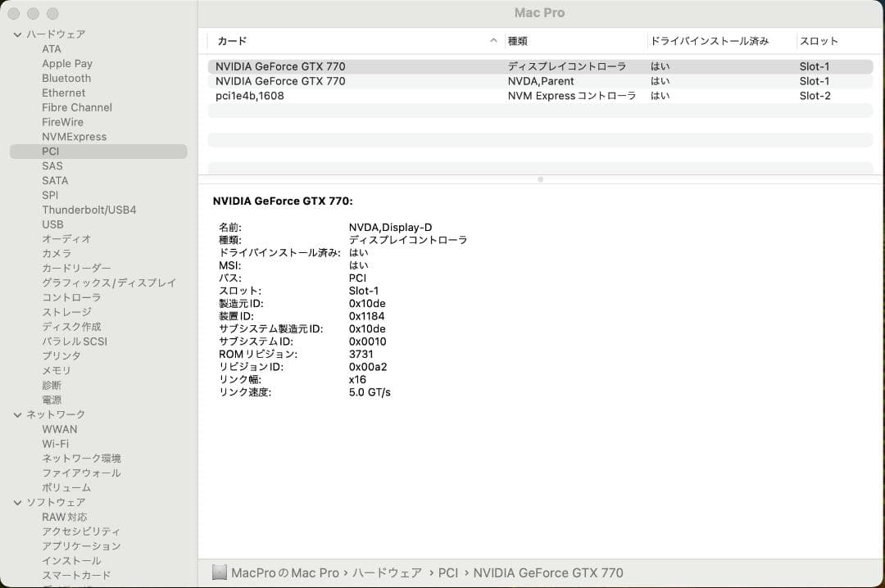Click NVIDIA GeForce GTX 770 in path bar

(548, 572)
